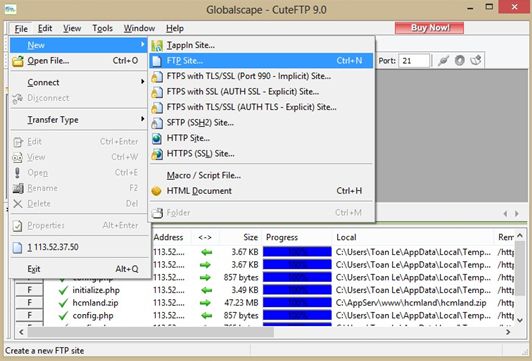
Task: Click the round stop icon beside Port
Action: [460, 61]
